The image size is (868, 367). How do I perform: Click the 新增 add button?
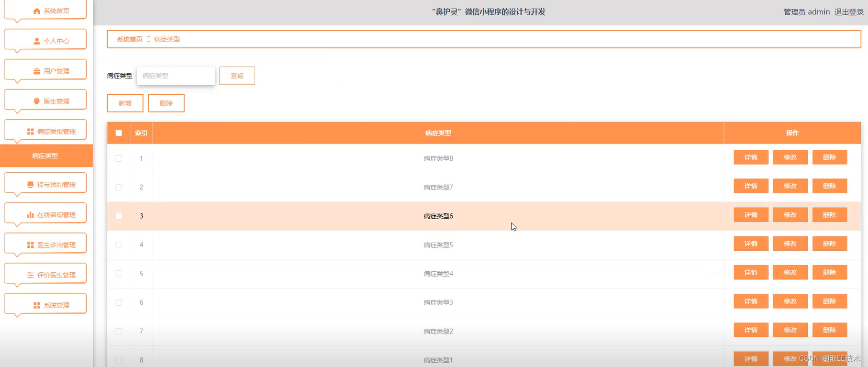pos(125,103)
